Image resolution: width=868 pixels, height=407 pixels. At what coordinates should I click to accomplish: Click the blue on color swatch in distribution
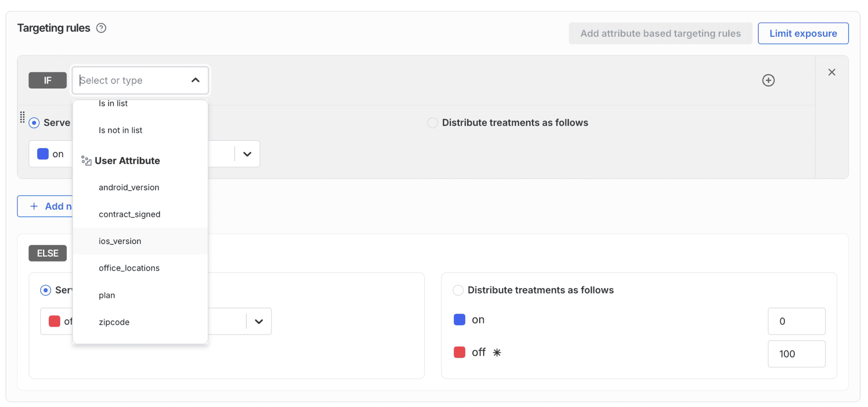459,320
